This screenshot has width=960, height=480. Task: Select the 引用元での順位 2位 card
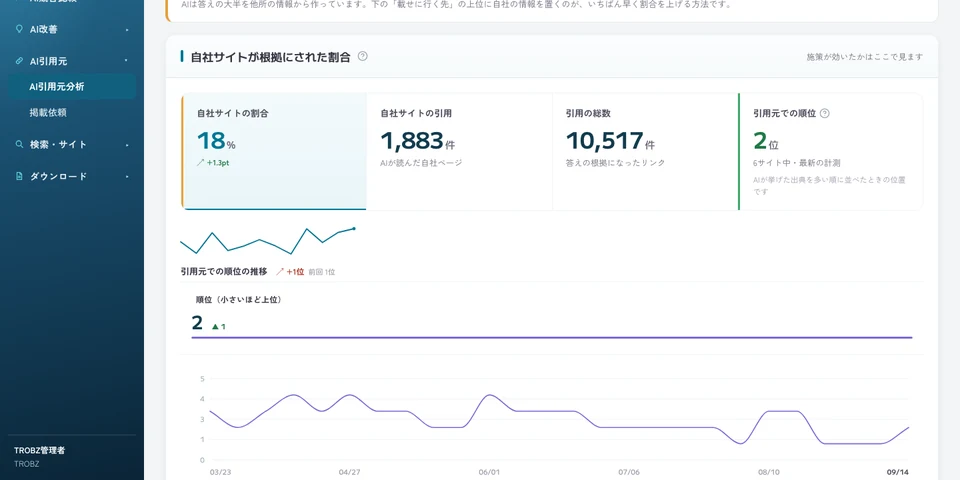[830, 151]
